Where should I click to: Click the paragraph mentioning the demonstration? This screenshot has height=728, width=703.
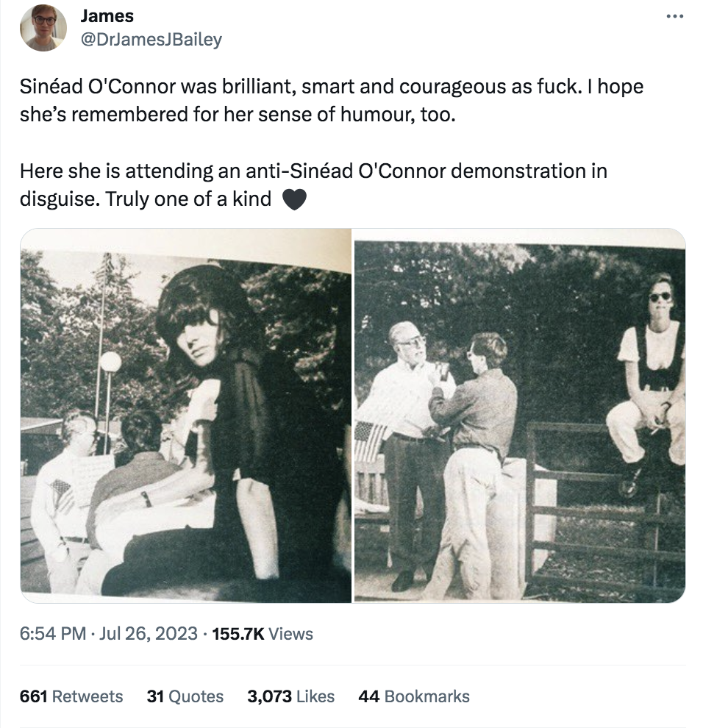point(313,185)
